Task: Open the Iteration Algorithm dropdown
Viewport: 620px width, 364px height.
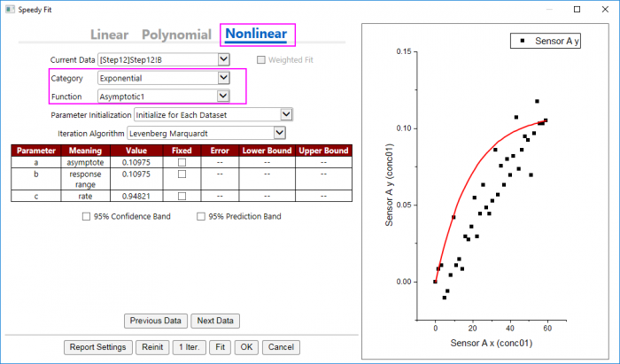Action: (x=280, y=133)
